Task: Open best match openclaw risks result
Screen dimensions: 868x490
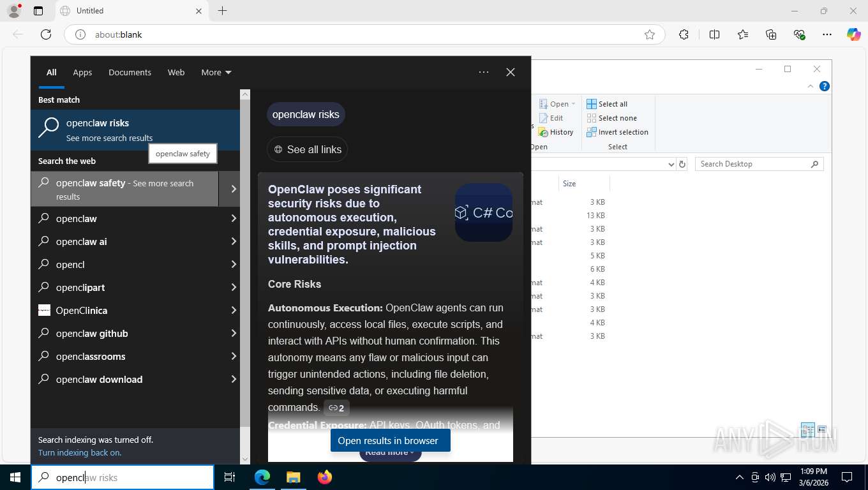Action: 135,130
